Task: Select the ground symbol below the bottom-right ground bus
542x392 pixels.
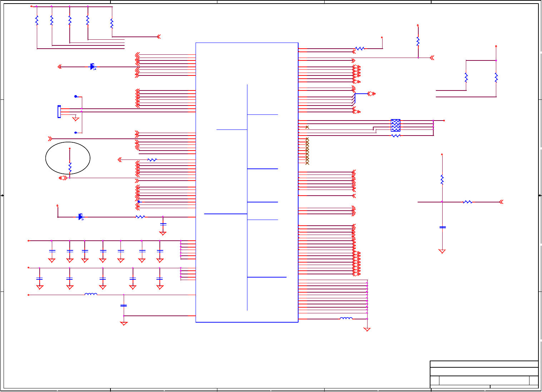Action: click(x=367, y=329)
